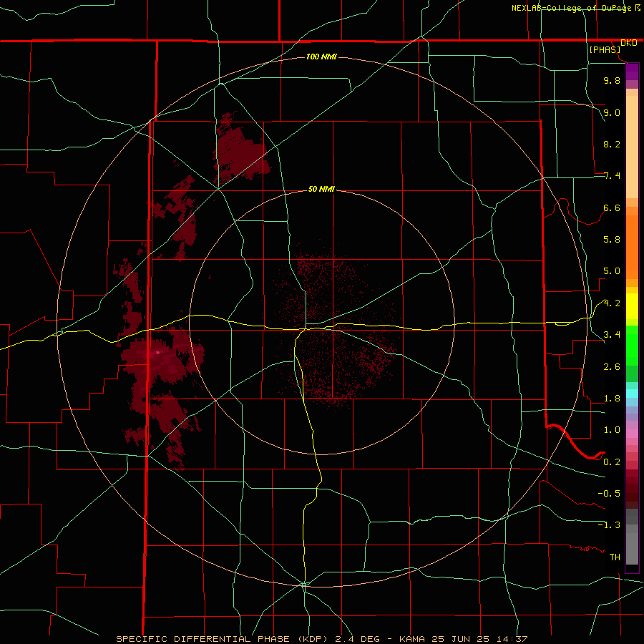Click the "50 NMI" range ring label

(x=321, y=189)
